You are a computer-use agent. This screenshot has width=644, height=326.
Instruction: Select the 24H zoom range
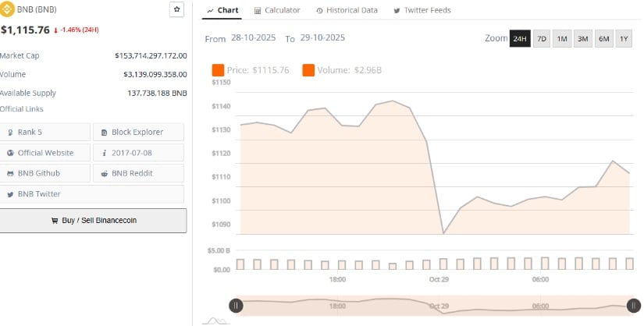(520, 38)
